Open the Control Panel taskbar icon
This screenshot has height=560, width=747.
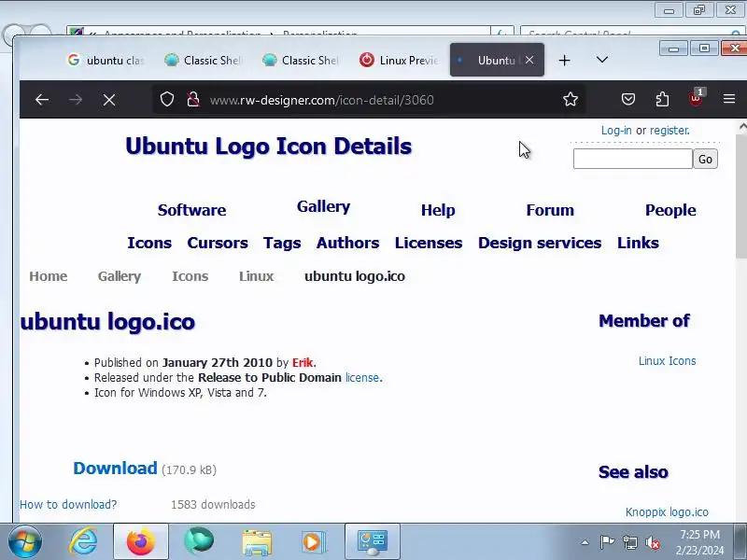(x=372, y=542)
